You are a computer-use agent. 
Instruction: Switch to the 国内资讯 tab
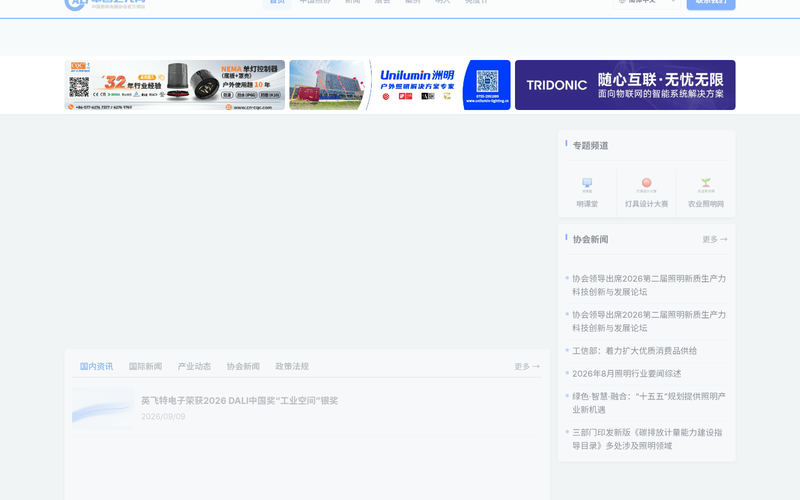96,366
